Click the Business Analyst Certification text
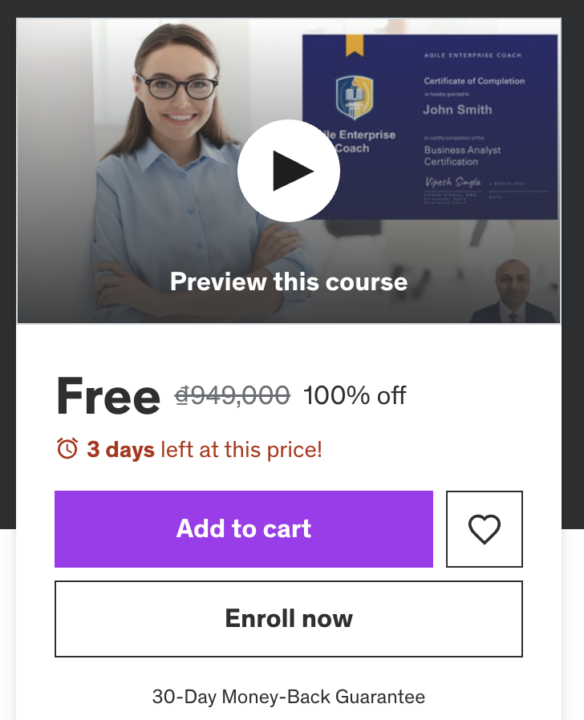The image size is (584, 720). (x=462, y=156)
